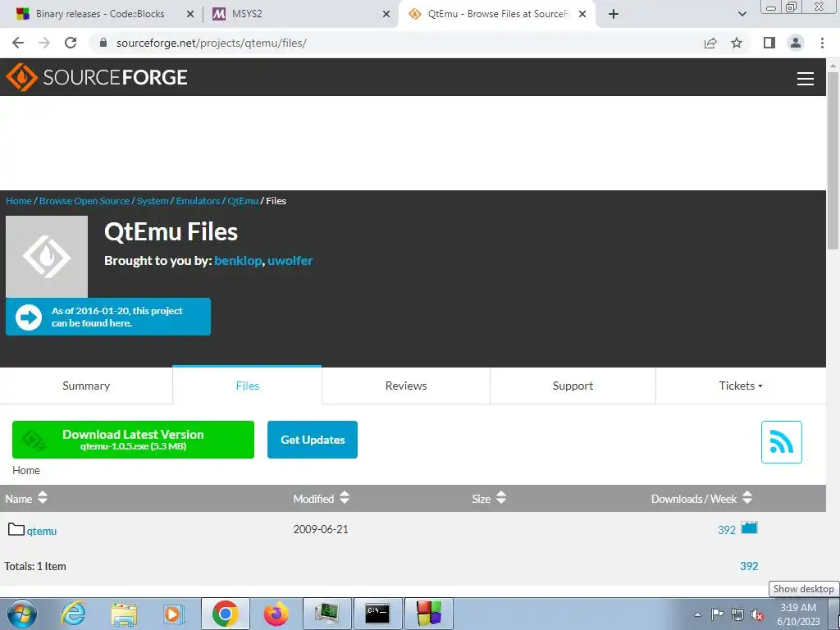The image size is (840, 630).
Task: Click the Action Center flag icon
Action: pyautogui.click(x=717, y=614)
